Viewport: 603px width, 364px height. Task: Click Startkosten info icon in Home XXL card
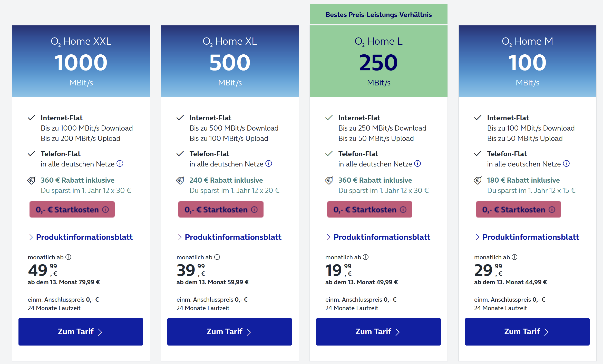coord(105,210)
